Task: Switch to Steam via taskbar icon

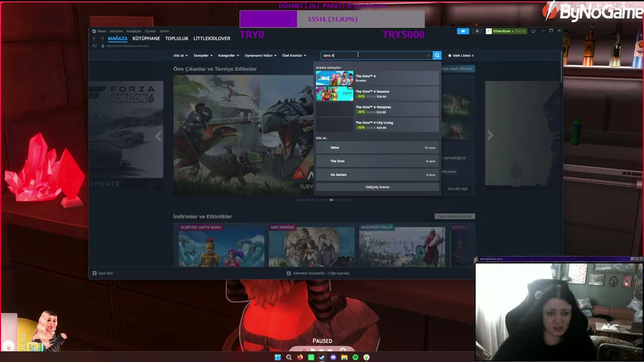Action: click(322, 357)
